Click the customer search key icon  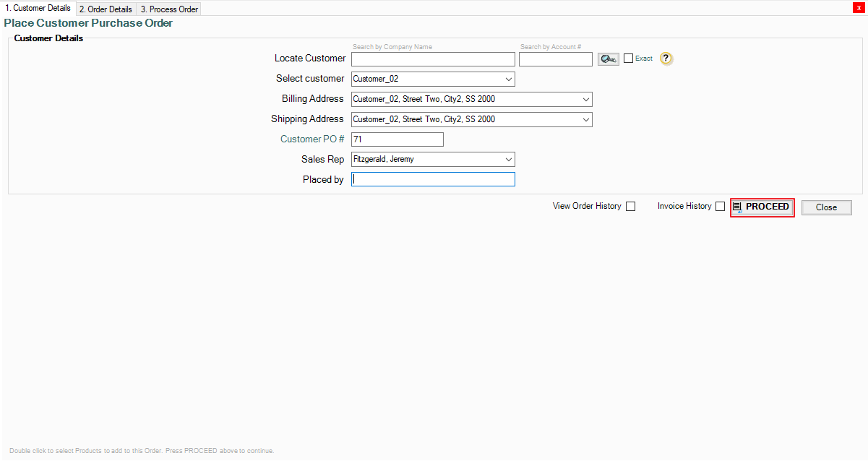point(609,59)
